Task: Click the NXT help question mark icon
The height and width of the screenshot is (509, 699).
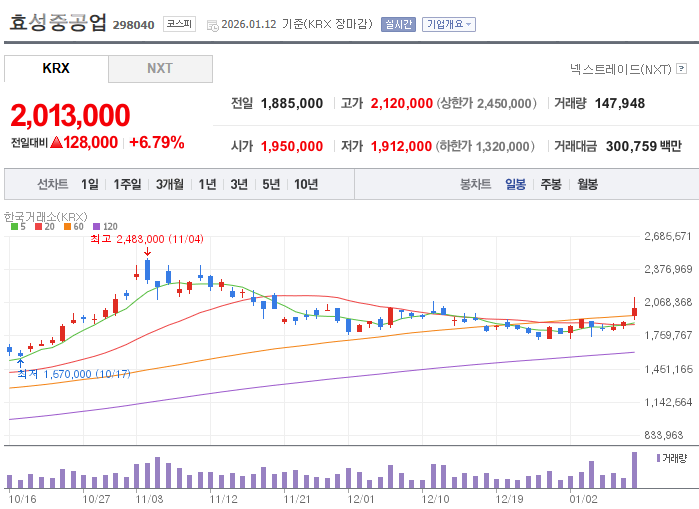Action: click(682, 69)
